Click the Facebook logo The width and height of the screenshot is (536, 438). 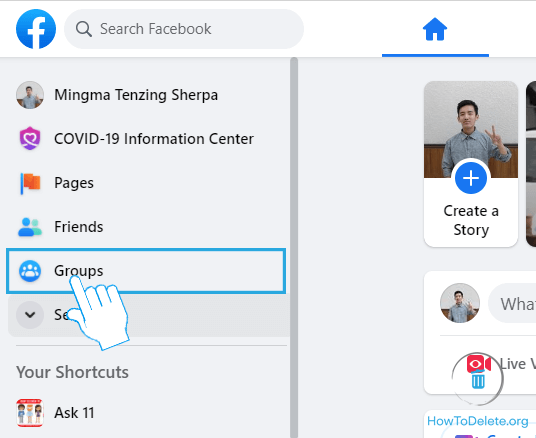[x=36, y=29]
